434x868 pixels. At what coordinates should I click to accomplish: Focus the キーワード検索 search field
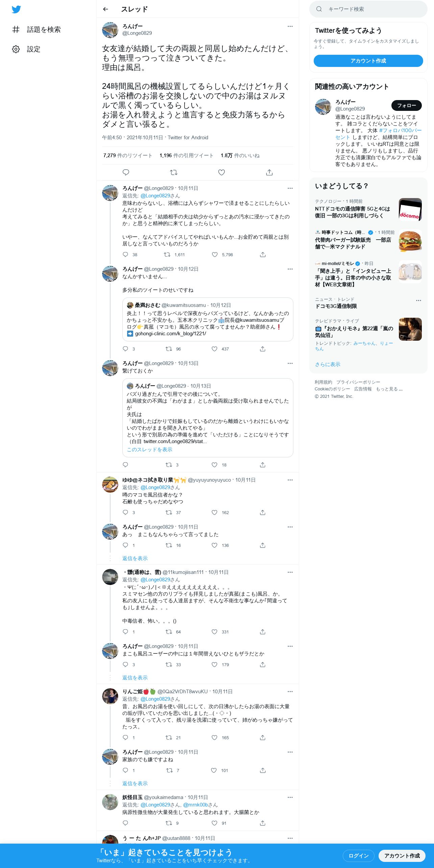coord(368,9)
